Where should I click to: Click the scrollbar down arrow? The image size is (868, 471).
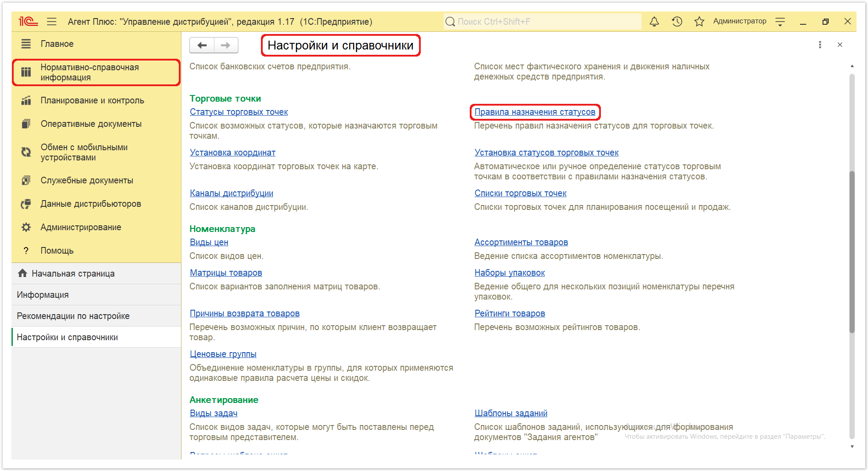tap(852, 447)
